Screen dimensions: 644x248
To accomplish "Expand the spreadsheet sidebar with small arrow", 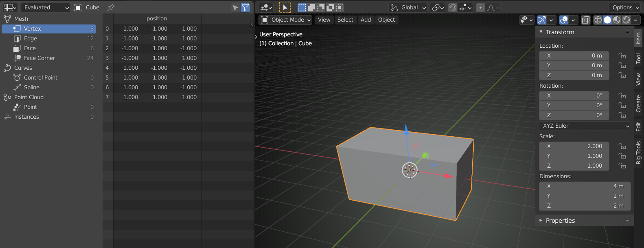I will tap(252, 24).
